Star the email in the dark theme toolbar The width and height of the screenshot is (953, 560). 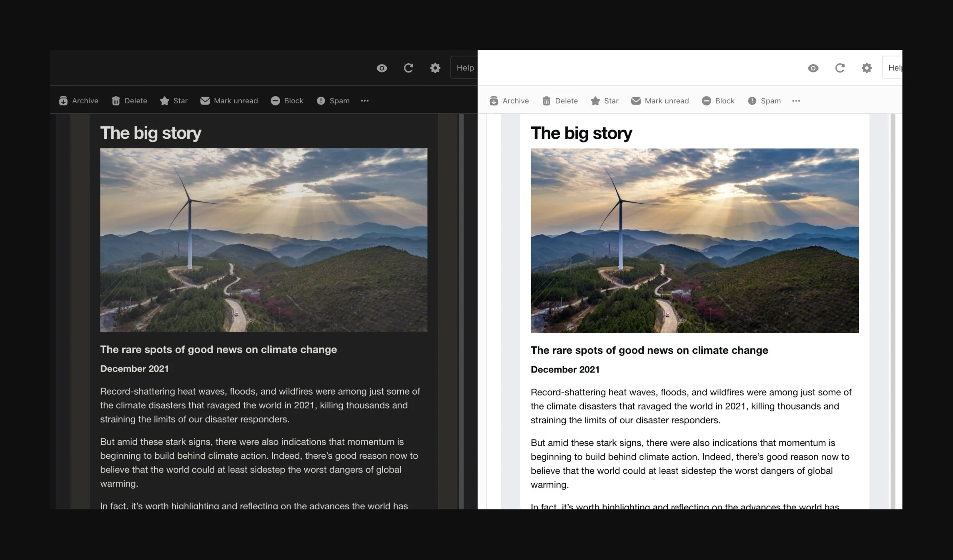click(173, 100)
